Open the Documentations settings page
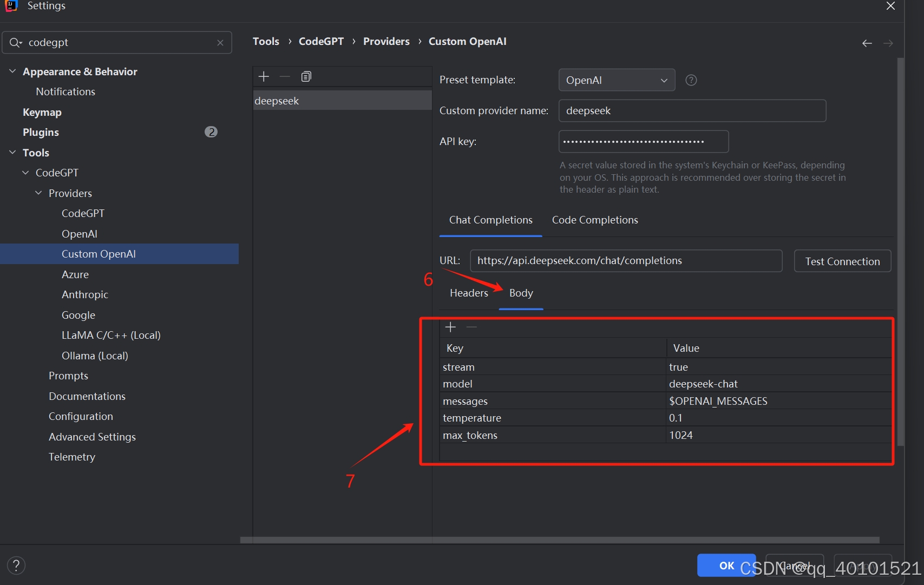 [87, 396]
